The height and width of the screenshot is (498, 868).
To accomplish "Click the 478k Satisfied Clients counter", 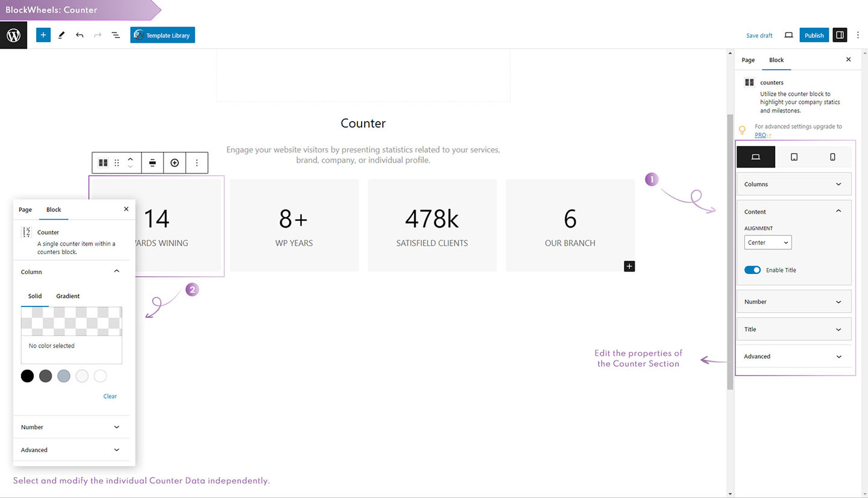I will (x=432, y=225).
